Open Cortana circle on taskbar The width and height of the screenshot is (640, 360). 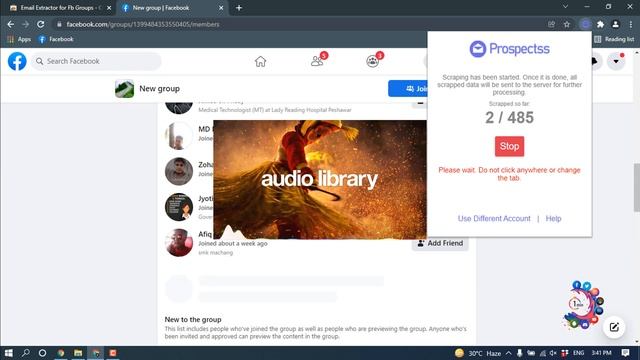tap(42, 353)
